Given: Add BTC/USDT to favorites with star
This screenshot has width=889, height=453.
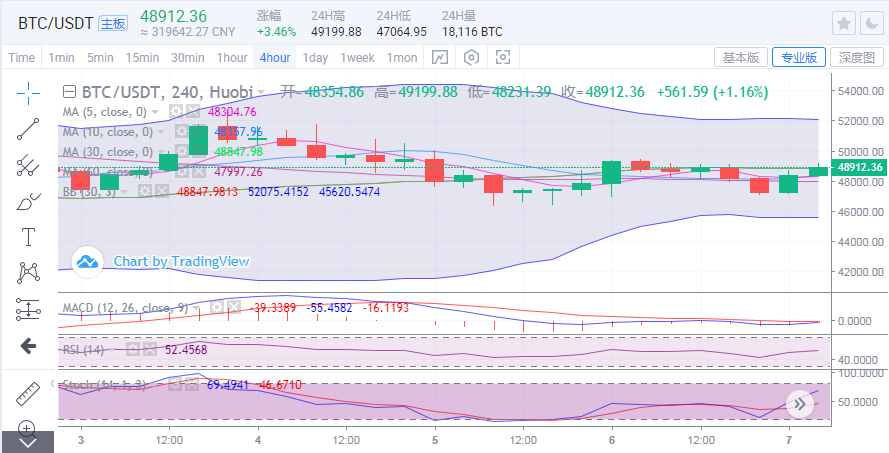Looking at the screenshot, I should click(844, 23).
